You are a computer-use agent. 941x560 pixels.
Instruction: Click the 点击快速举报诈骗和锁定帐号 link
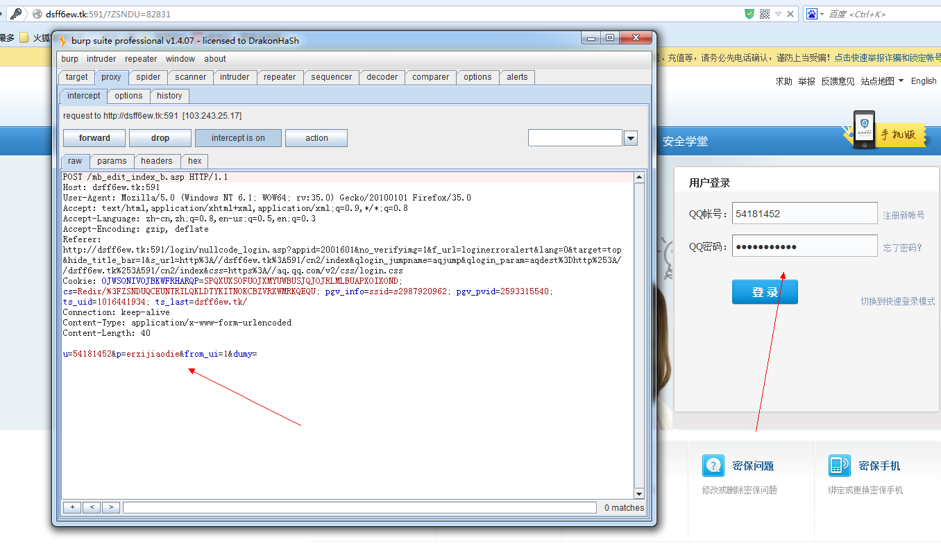click(888, 58)
